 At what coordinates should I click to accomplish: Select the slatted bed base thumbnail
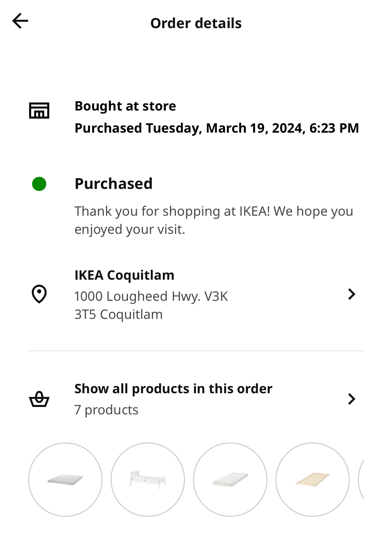click(313, 480)
